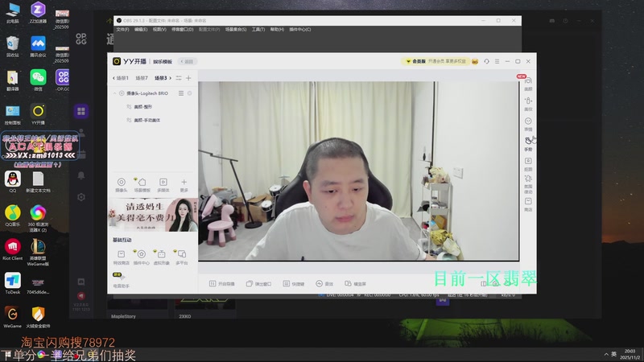Screen dimensions: 644x362
Task: Open OBS 文件(F) menu
Action: 122,30
